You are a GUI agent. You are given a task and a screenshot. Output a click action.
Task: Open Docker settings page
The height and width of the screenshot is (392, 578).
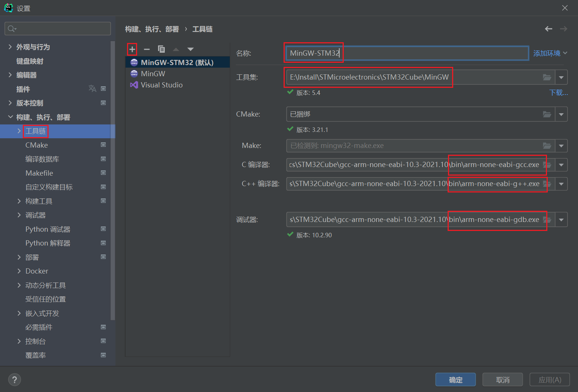tap(37, 271)
